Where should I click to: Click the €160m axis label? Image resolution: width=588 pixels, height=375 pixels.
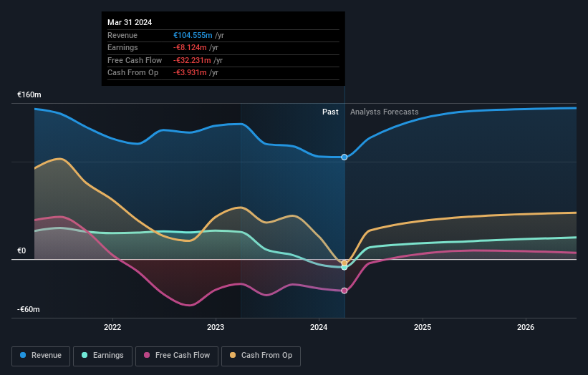click(29, 94)
